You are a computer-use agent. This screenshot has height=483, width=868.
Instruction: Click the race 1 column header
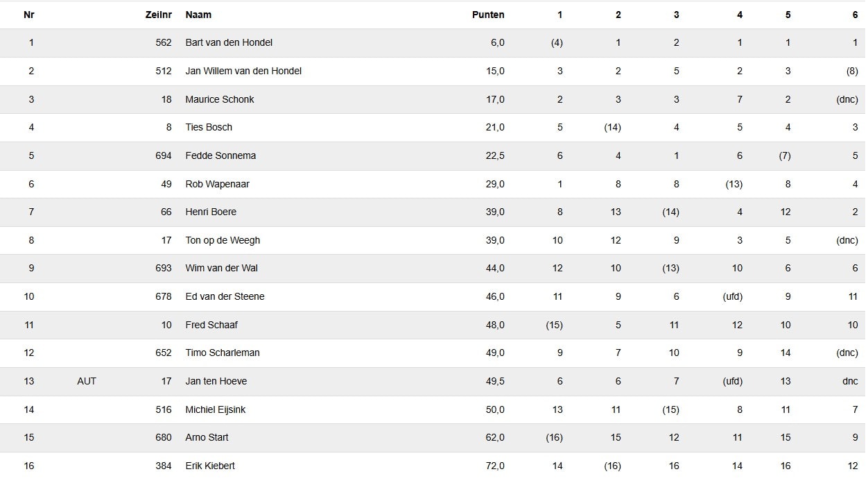coord(559,15)
